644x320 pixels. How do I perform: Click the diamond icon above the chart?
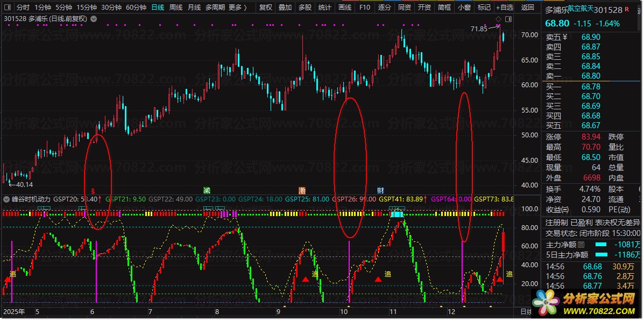pos(498,19)
